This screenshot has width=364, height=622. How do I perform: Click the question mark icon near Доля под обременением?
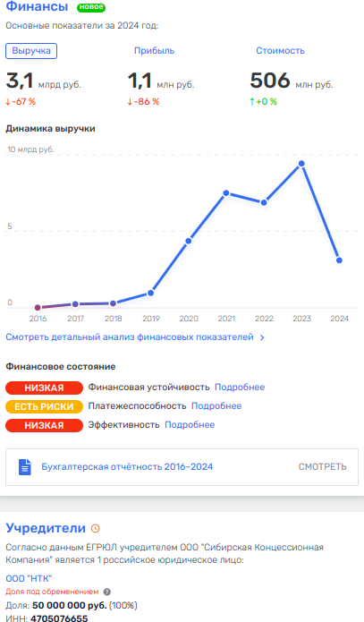tap(107, 592)
